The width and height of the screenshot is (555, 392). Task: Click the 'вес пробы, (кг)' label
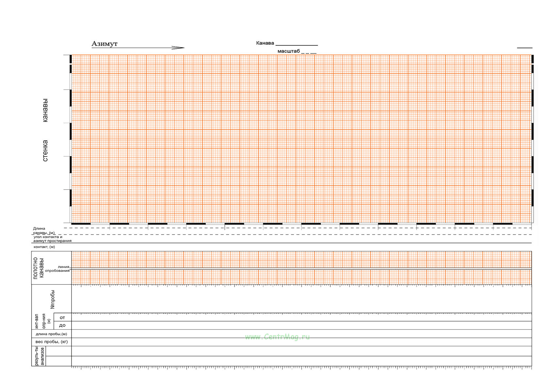click(x=52, y=342)
